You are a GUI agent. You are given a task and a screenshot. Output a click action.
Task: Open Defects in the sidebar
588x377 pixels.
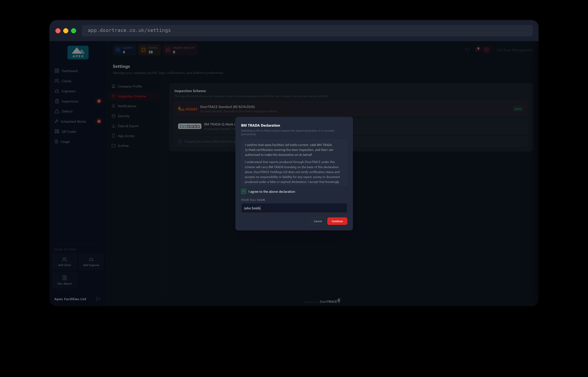(x=78, y=111)
